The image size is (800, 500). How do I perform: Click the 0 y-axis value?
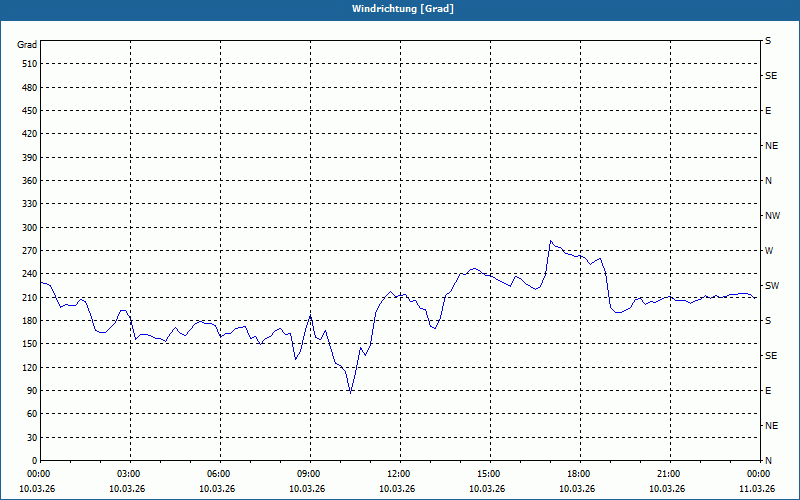[34, 461]
